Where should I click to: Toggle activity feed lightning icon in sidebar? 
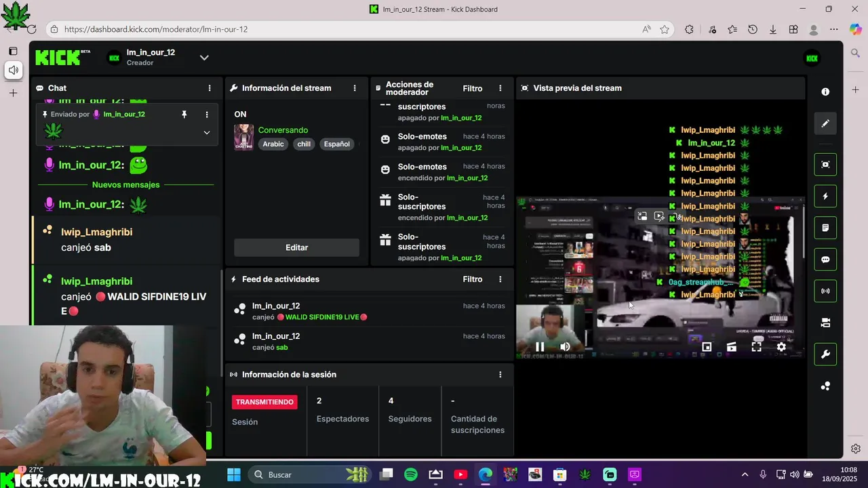(x=825, y=196)
